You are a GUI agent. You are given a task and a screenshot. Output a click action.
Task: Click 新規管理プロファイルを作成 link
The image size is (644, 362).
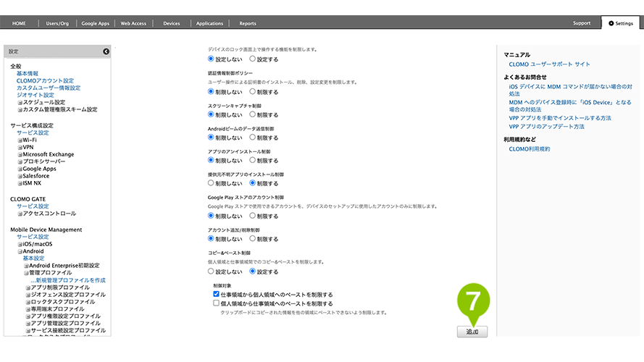click(68, 280)
